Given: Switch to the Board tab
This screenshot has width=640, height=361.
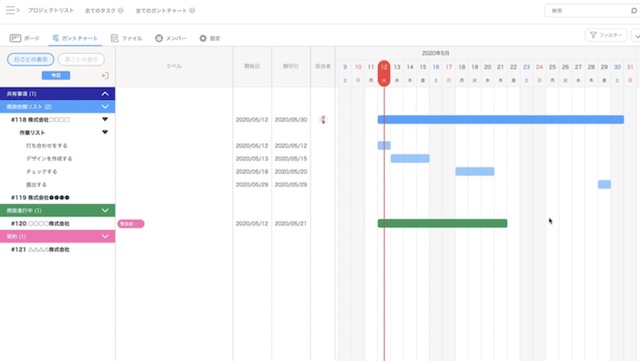Looking at the screenshot, I should (24, 38).
